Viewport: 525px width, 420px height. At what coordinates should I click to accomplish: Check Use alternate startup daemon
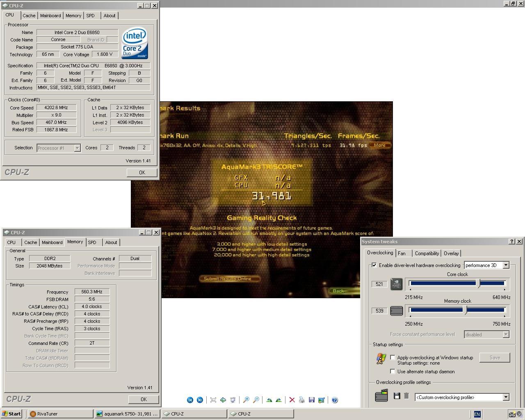393,372
